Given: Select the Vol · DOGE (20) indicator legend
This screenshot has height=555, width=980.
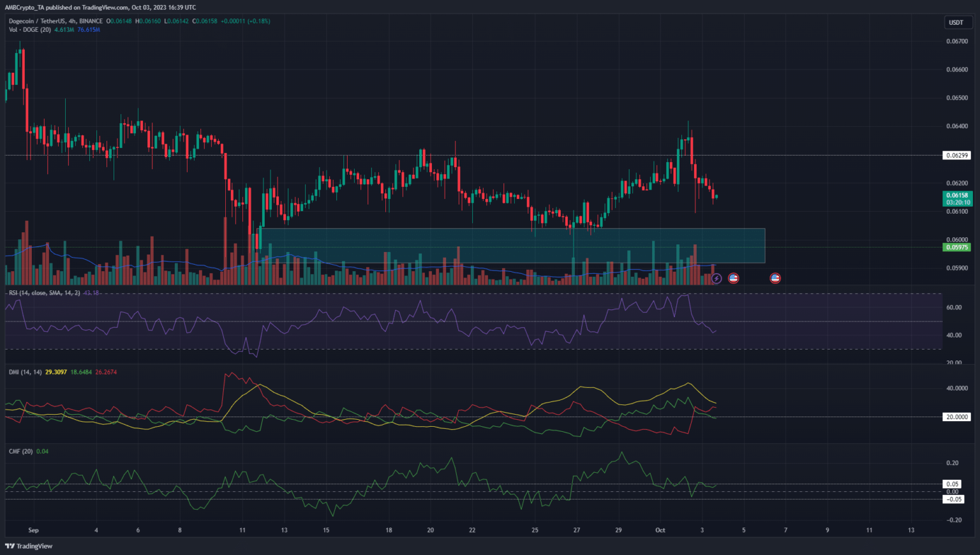Looking at the screenshot, I should point(30,30).
